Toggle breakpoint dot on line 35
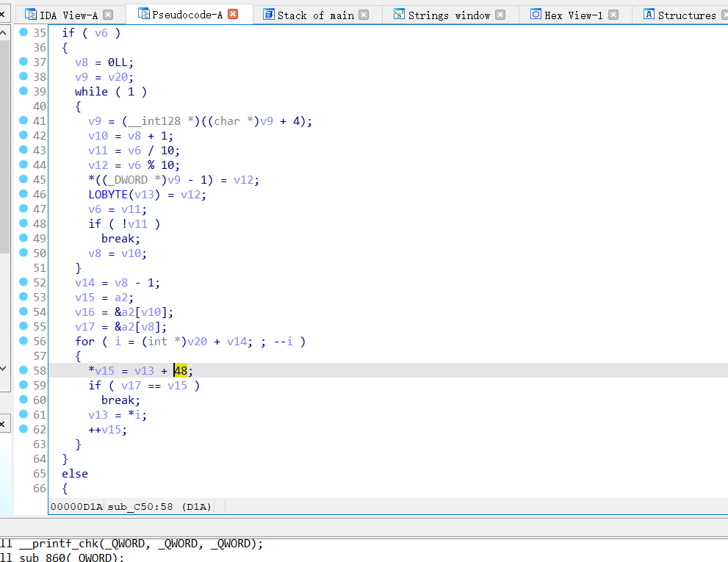 pyautogui.click(x=23, y=32)
